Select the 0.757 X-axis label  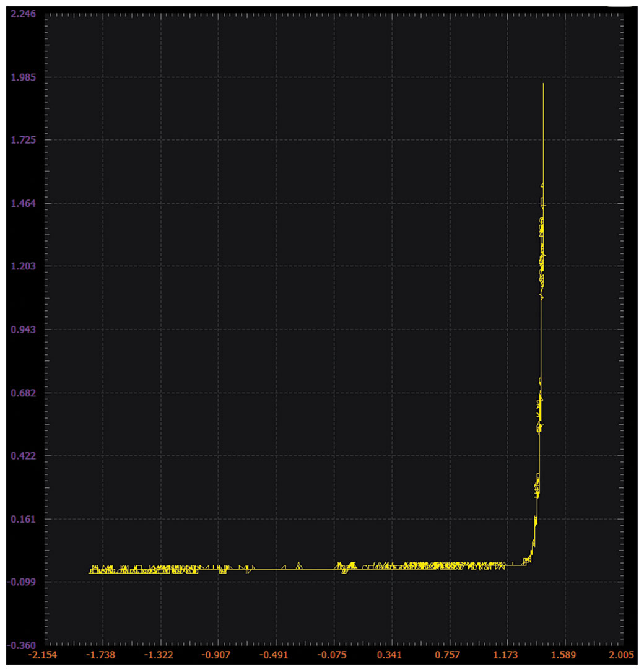(x=449, y=655)
